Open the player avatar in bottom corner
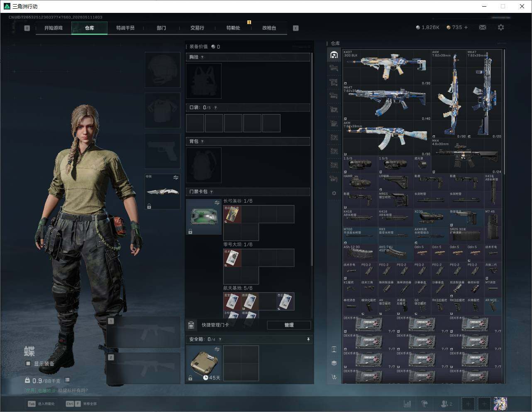532x412 pixels. pos(500,404)
